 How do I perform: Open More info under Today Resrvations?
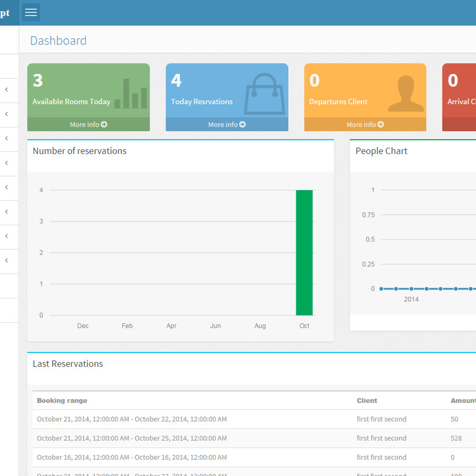[227, 124]
